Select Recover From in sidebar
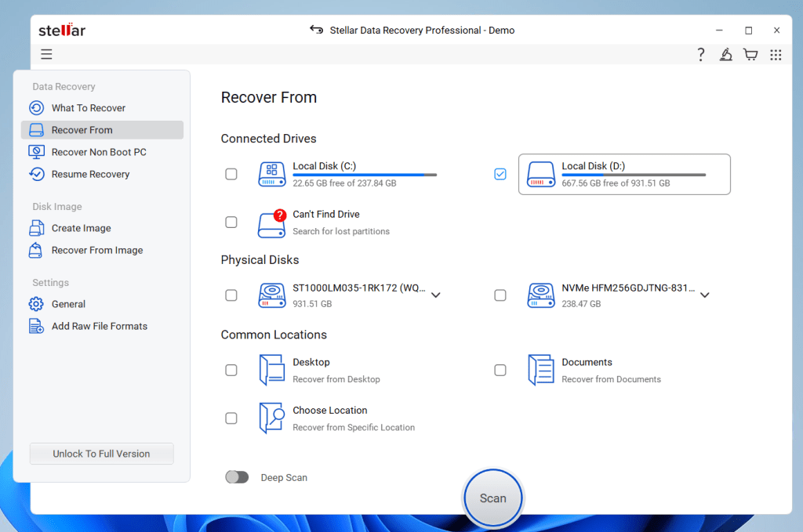The height and width of the screenshot is (532, 803). [102, 130]
